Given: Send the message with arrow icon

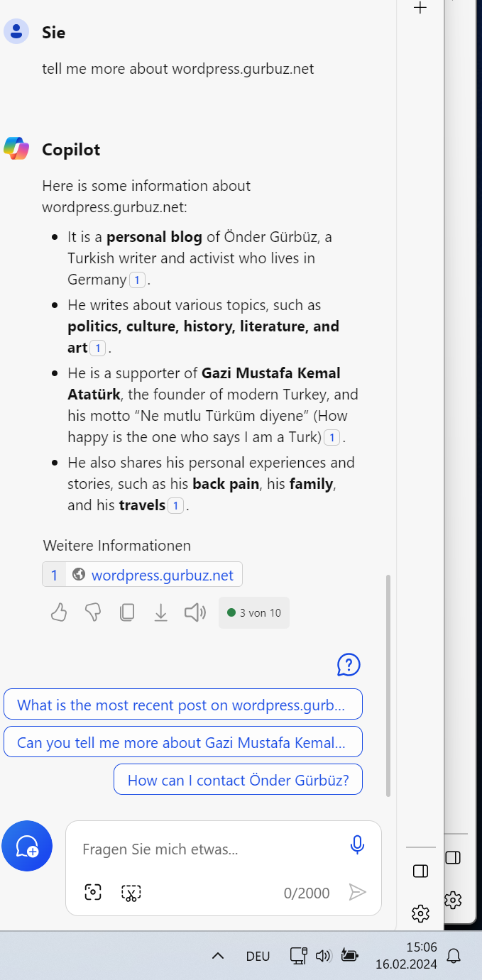Looking at the screenshot, I should click(357, 892).
